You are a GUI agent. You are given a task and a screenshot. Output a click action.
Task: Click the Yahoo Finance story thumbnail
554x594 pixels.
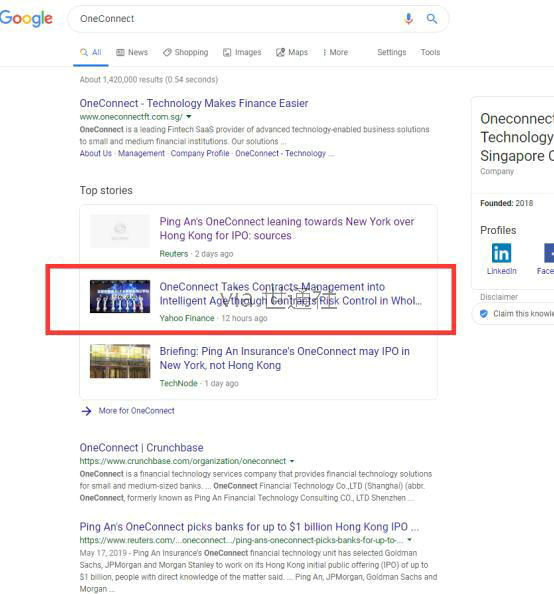pos(120,296)
